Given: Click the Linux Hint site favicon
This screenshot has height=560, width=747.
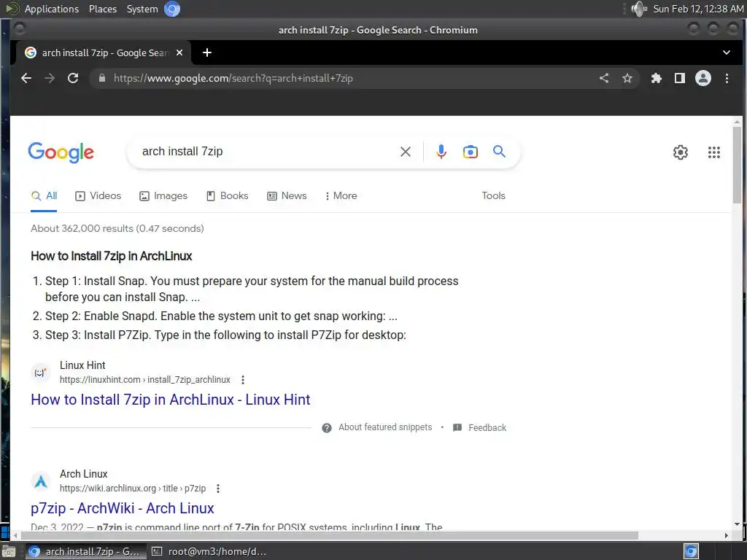Looking at the screenshot, I should pos(41,373).
